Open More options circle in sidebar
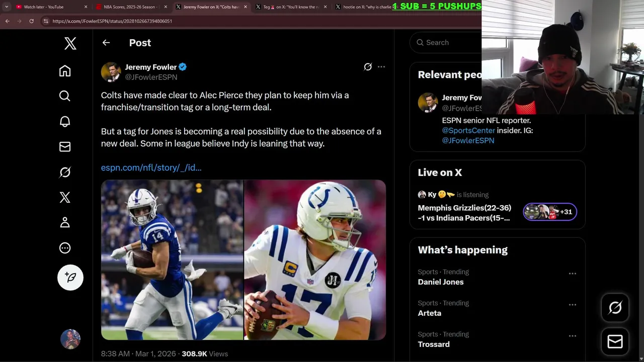The image size is (644, 362). 65,248
